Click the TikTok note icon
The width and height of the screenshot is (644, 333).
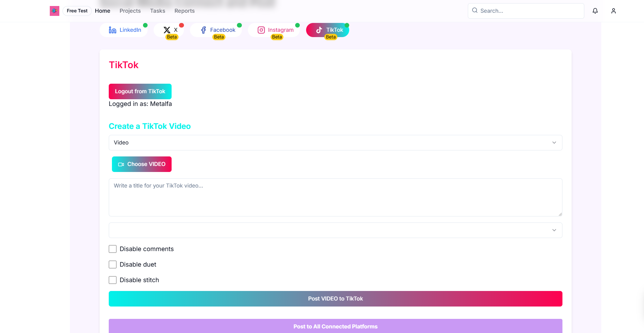pos(319,30)
